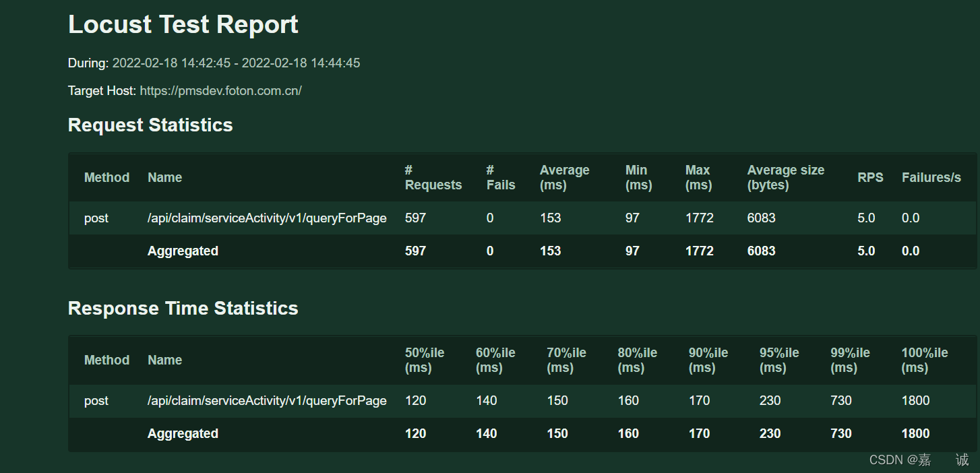Click 597 in Request Statistics Aggregated row
The width and height of the screenshot is (980, 473).
(416, 251)
